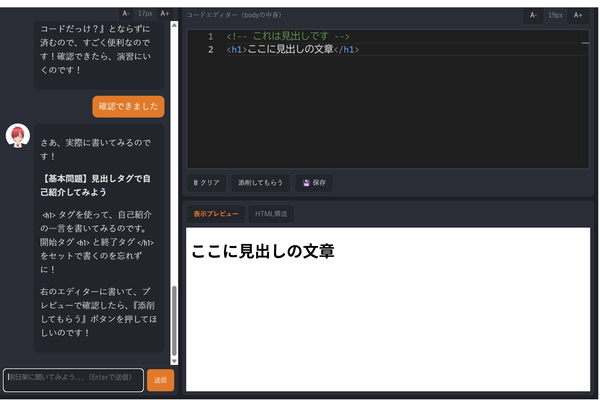
Task: Click the 送信 send button
Action: click(160, 380)
